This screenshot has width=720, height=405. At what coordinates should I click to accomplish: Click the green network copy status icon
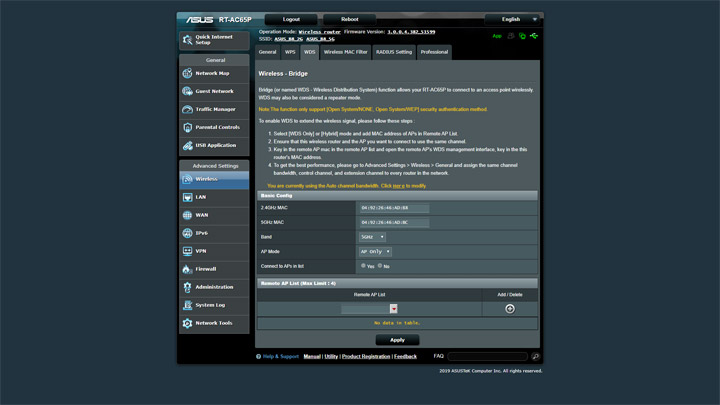point(522,36)
